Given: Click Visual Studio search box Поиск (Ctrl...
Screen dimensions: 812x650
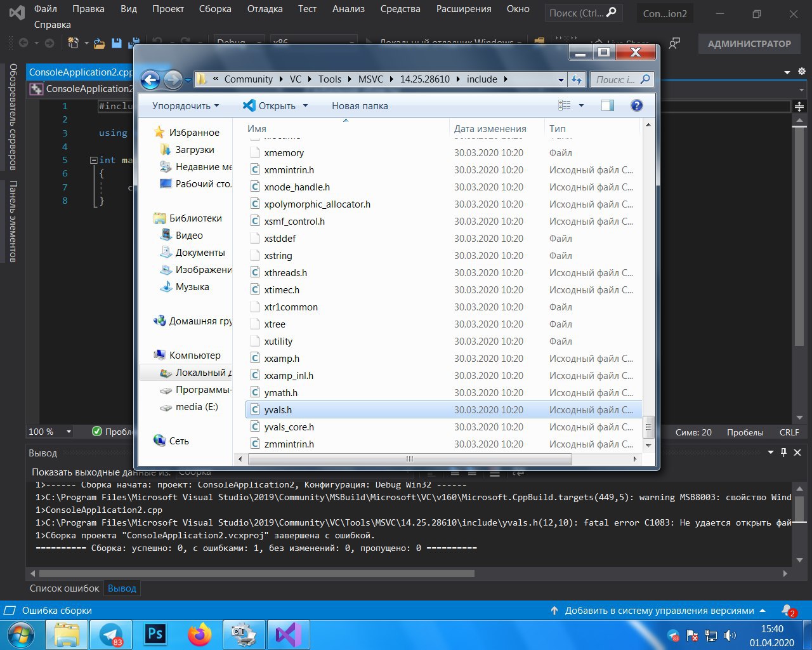Looking at the screenshot, I should click(x=583, y=13).
